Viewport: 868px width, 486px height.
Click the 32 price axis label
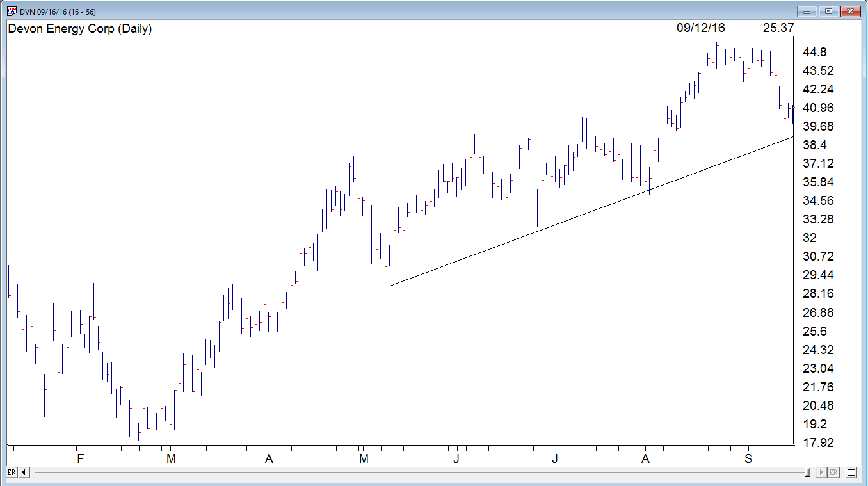coord(810,238)
